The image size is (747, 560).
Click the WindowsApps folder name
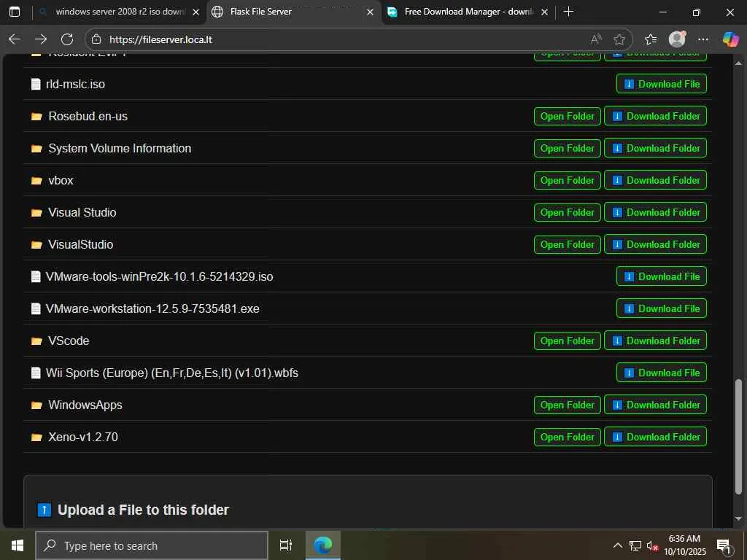click(x=85, y=405)
